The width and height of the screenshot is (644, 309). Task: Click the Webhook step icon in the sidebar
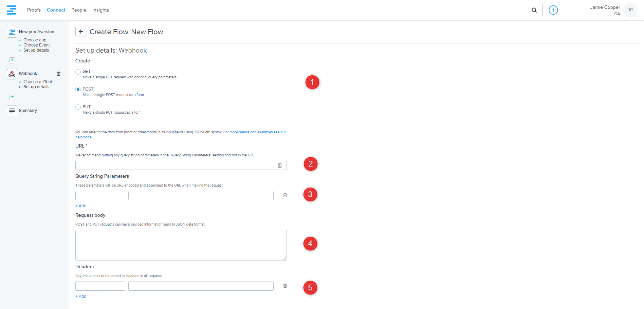(x=12, y=74)
